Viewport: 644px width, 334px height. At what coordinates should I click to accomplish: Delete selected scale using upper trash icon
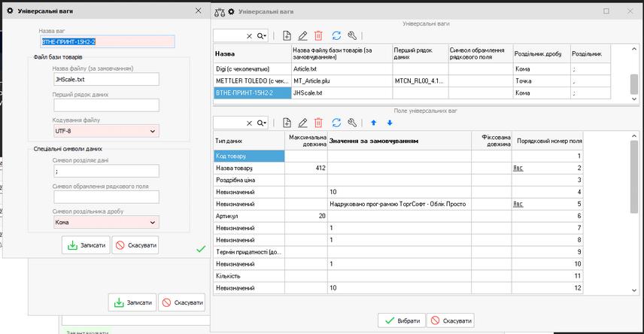click(318, 35)
